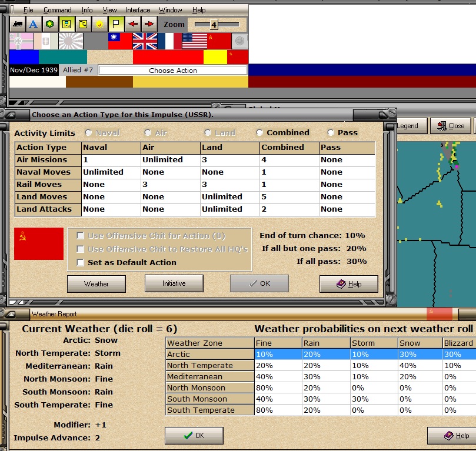Screen dimensions: 476x451
Task: Select the United States flag
Action: click(194, 41)
